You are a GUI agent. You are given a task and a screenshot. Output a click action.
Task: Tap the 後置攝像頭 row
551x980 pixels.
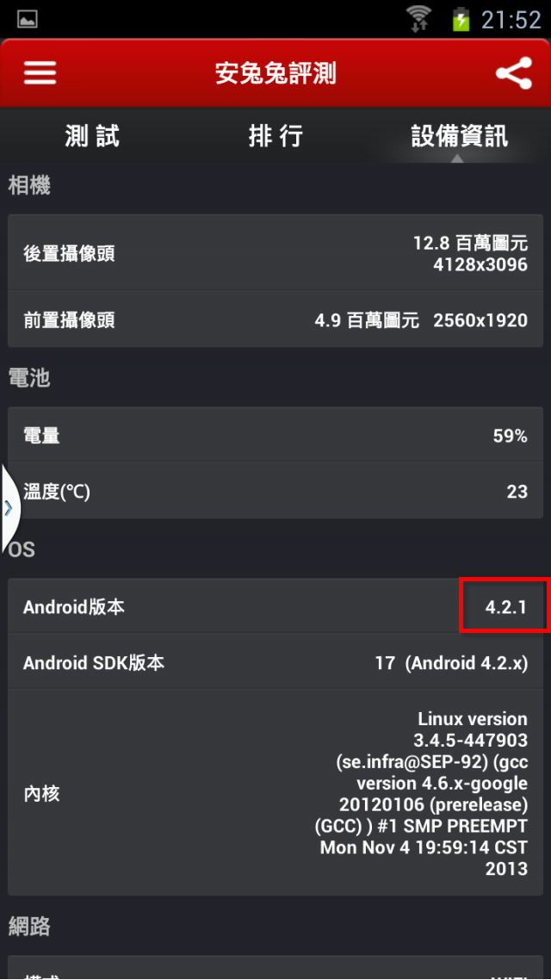click(275, 253)
